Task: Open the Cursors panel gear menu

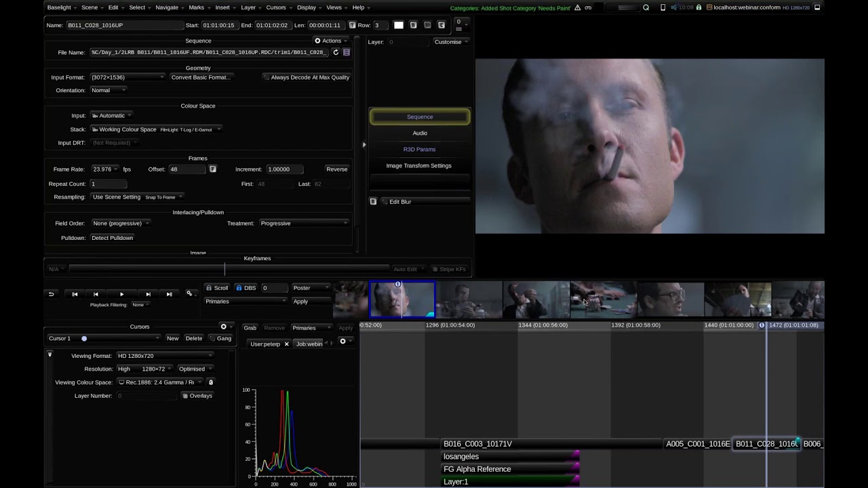Action: [225, 327]
